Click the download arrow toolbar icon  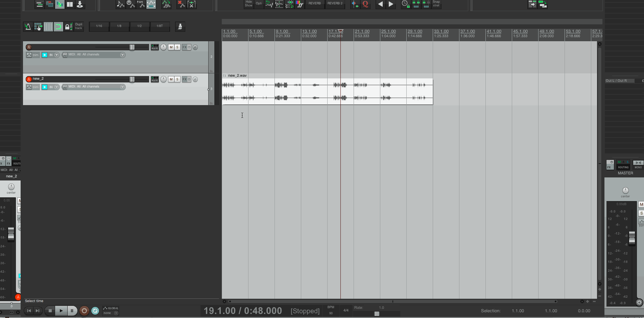pyautogui.click(x=80, y=4)
